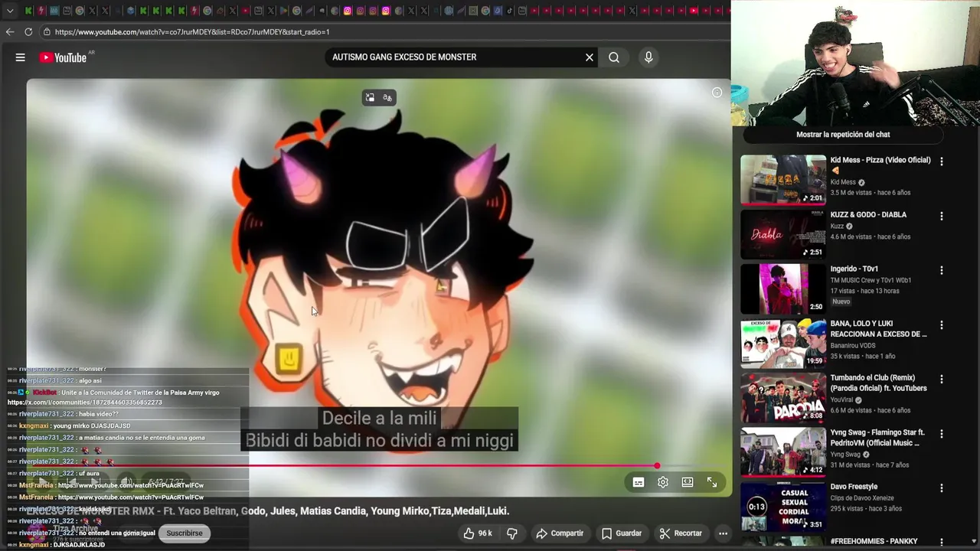Click the streamer webcam overlay

click(x=855, y=63)
